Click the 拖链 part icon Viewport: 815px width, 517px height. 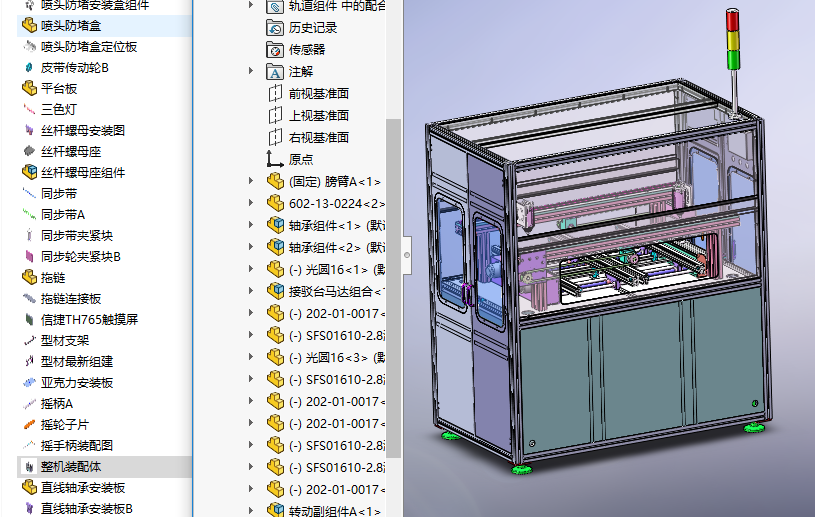tap(29, 277)
